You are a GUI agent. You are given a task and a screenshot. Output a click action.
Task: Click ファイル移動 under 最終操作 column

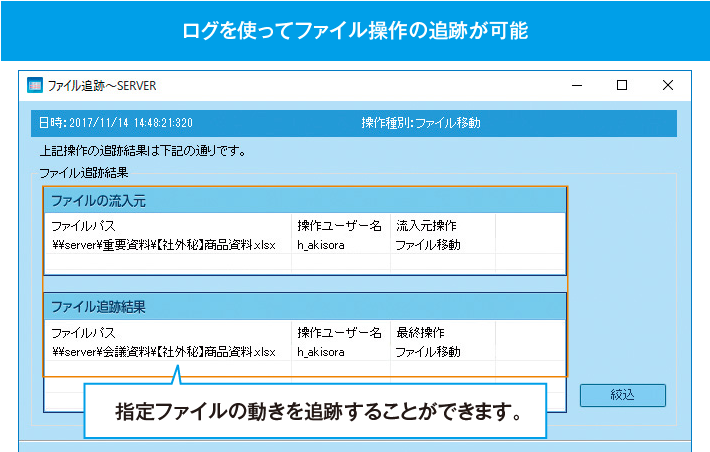428,352
